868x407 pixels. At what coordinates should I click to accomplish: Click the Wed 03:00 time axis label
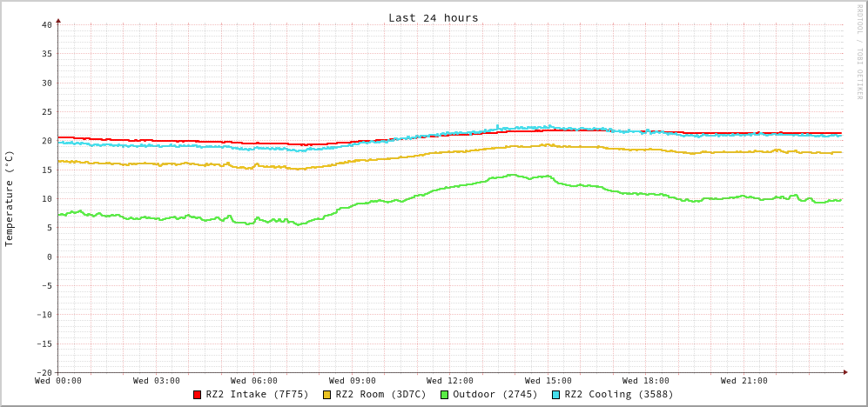pyautogui.click(x=157, y=381)
